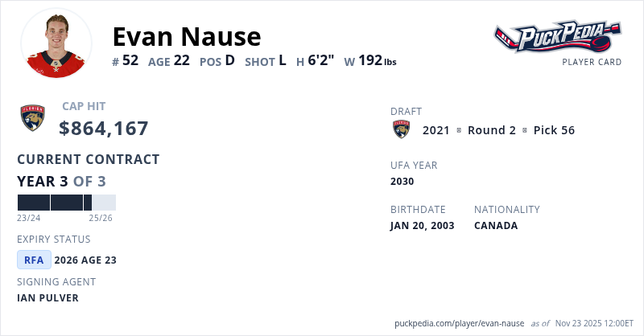Click the jersey number 52

click(x=130, y=60)
